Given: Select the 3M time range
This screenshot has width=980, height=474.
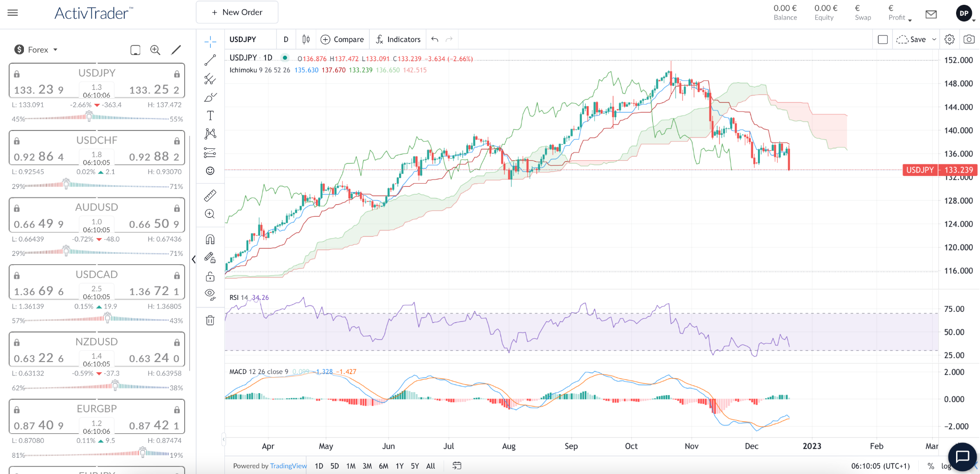Looking at the screenshot, I should coord(367,466).
